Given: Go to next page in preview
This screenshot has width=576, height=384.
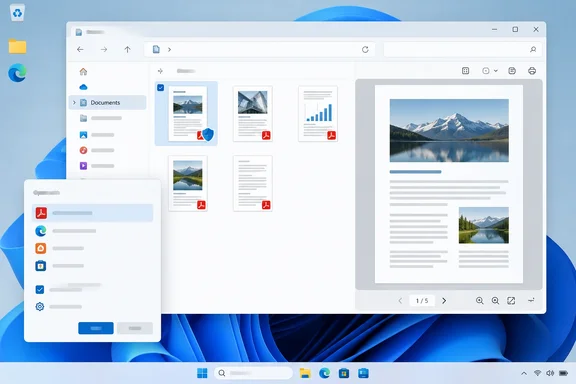Looking at the screenshot, I should click(444, 301).
